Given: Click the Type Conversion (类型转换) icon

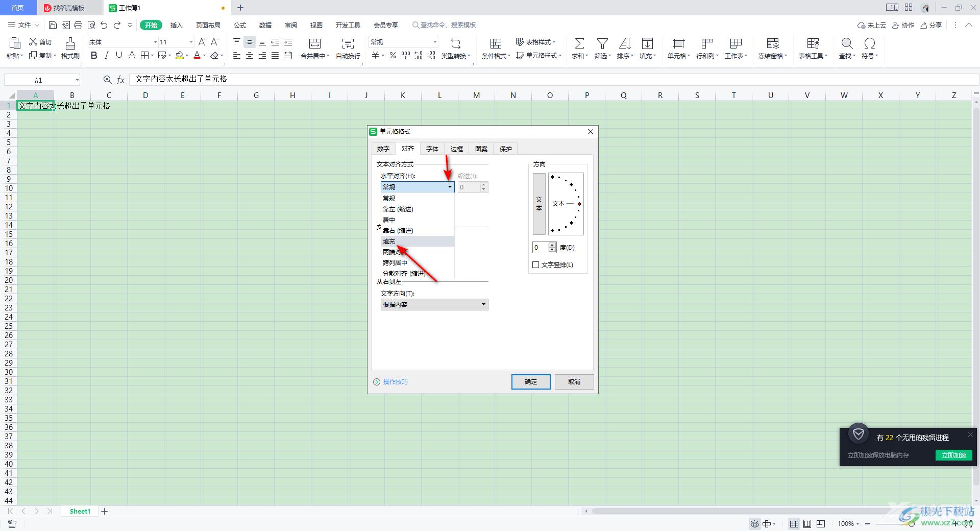Looking at the screenshot, I should [x=456, y=43].
